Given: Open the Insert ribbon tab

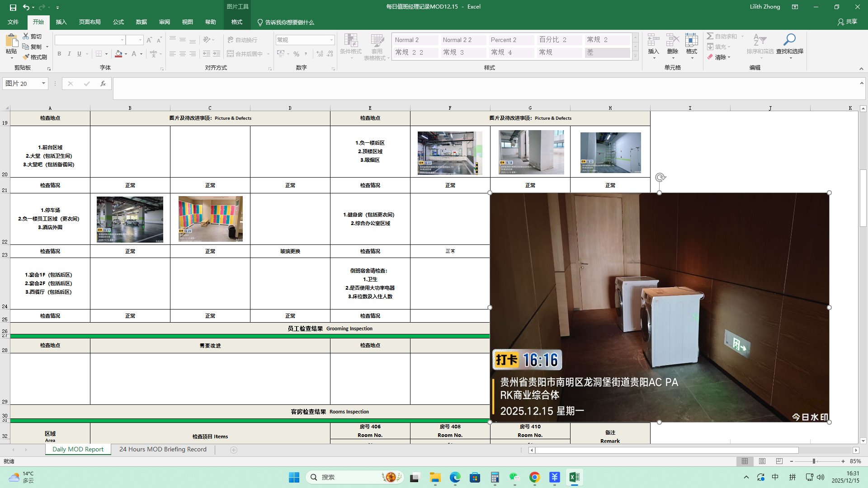Looking at the screenshot, I should (61, 22).
